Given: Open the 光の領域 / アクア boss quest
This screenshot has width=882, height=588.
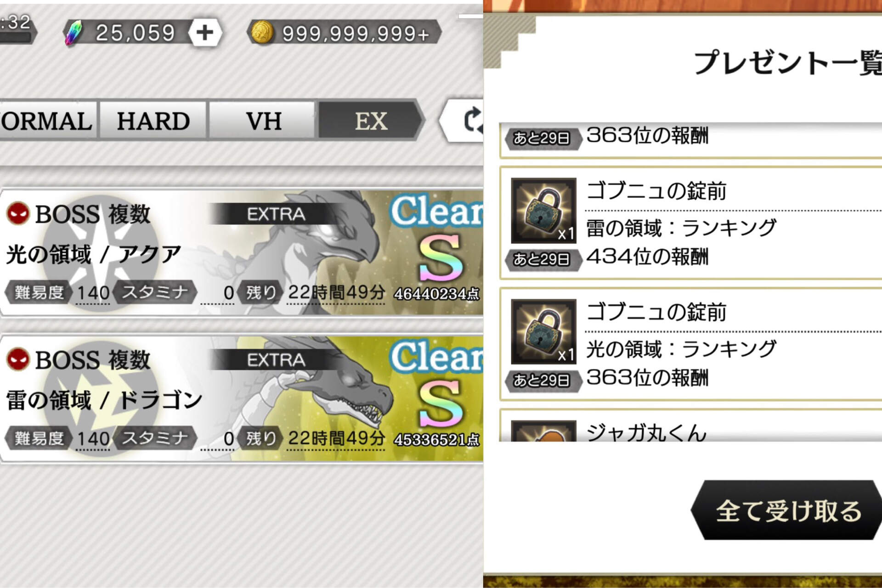Looking at the screenshot, I should 242,252.
